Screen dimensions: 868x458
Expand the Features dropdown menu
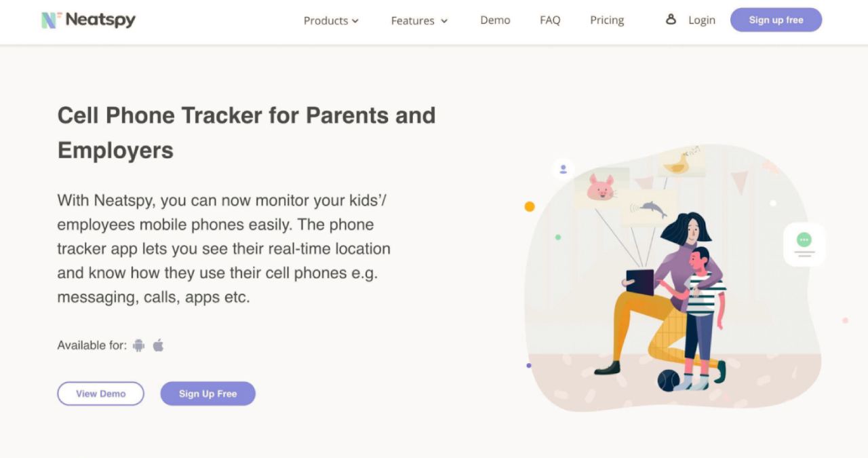[419, 20]
